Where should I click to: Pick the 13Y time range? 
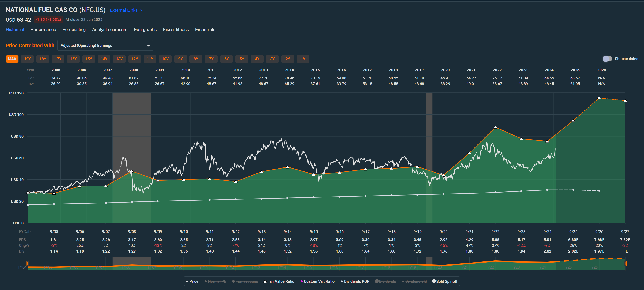tap(119, 59)
